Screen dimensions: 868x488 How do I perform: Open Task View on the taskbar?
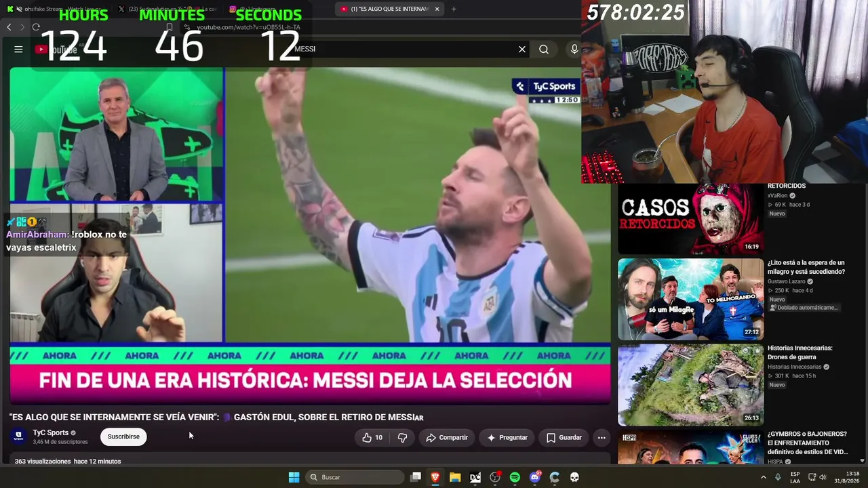(x=416, y=477)
